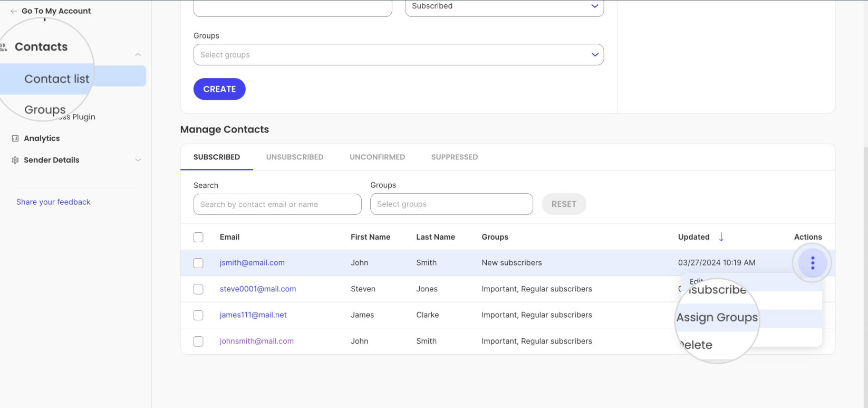Screen dimensions: 868x408
Task: Check the johnsmith@mail.com row checkbox
Action: click(198, 341)
